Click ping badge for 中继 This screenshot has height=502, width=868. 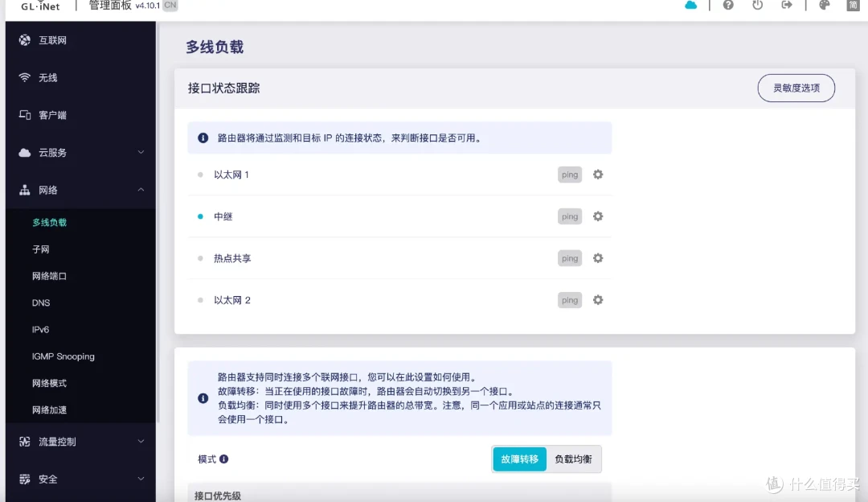click(570, 216)
